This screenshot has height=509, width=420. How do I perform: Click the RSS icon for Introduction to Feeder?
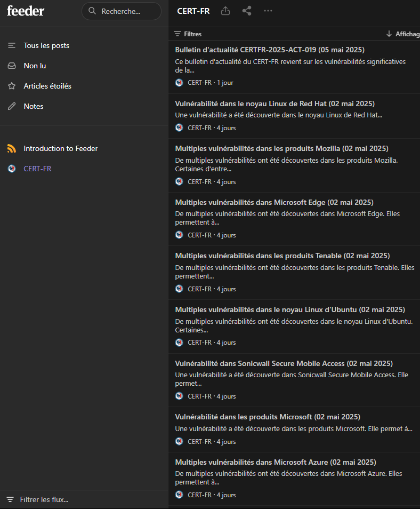pyautogui.click(x=12, y=148)
